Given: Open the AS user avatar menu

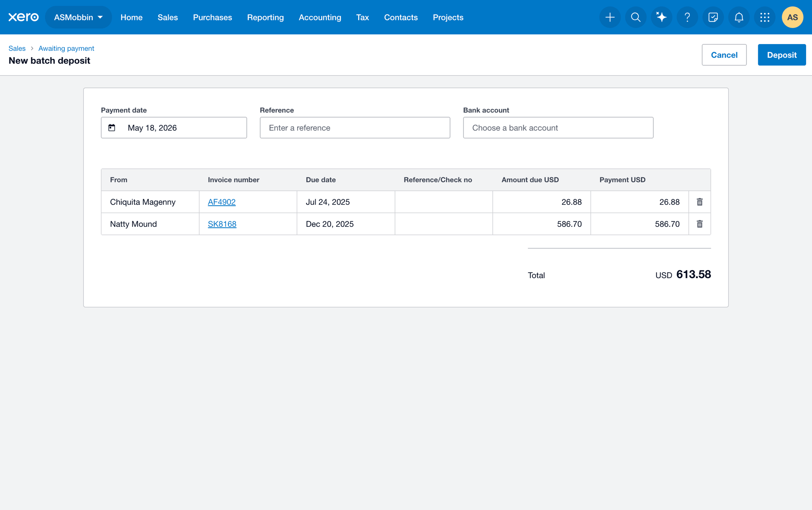Looking at the screenshot, I should (x=792, y=17).
